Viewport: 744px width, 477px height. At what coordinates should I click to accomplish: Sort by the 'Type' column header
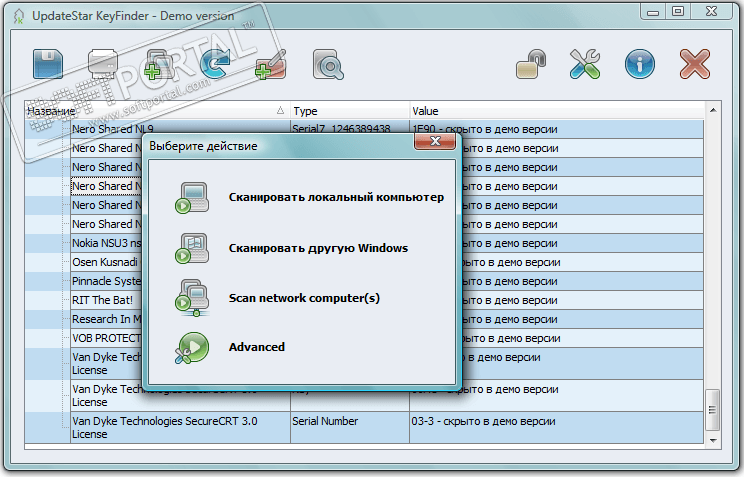tap(350, 111)
